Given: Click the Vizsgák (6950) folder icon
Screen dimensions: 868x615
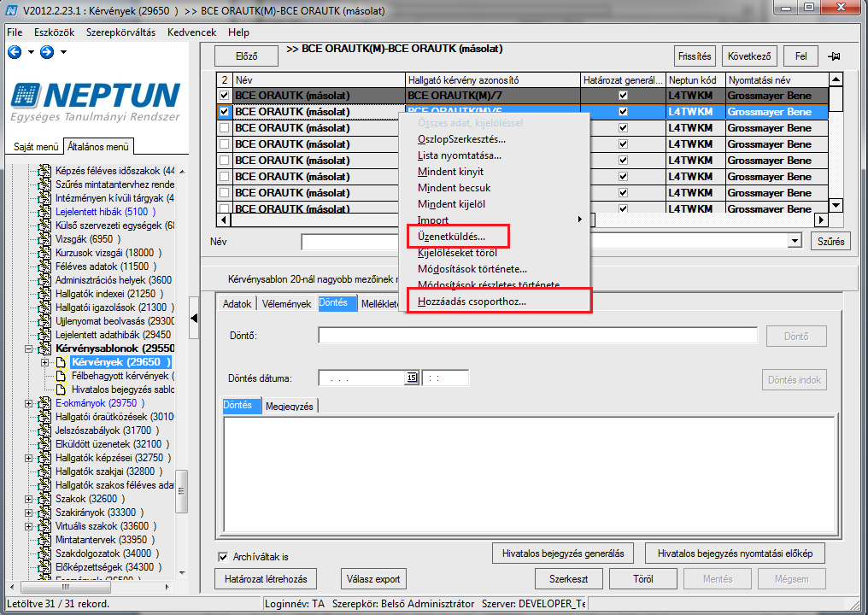Looking at the screenshot, I should [x=44, y=239].
